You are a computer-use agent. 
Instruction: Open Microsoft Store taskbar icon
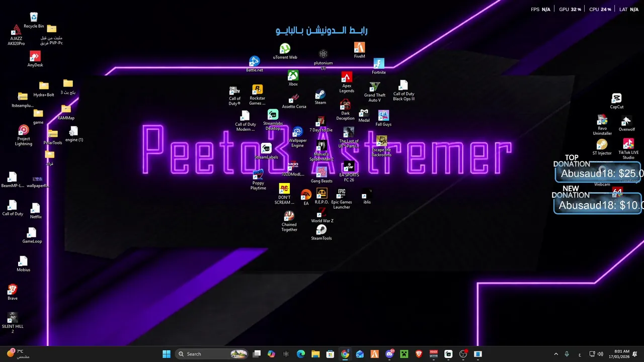click(x=330, y=354)
